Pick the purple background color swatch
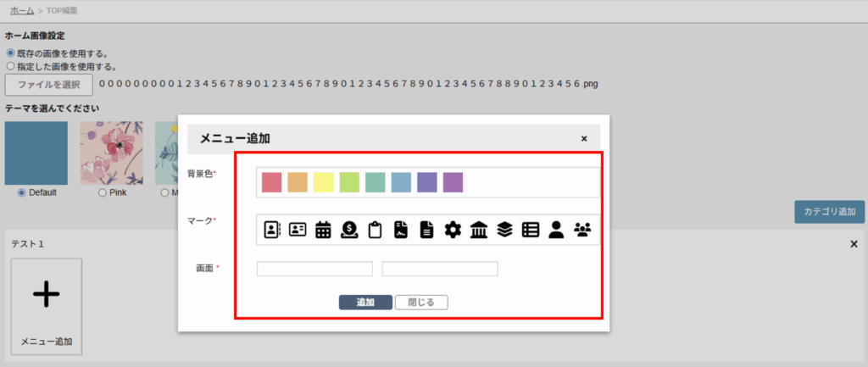Image resolution: width=868 pixels, height=367 pixels. (x=453, y=182)
